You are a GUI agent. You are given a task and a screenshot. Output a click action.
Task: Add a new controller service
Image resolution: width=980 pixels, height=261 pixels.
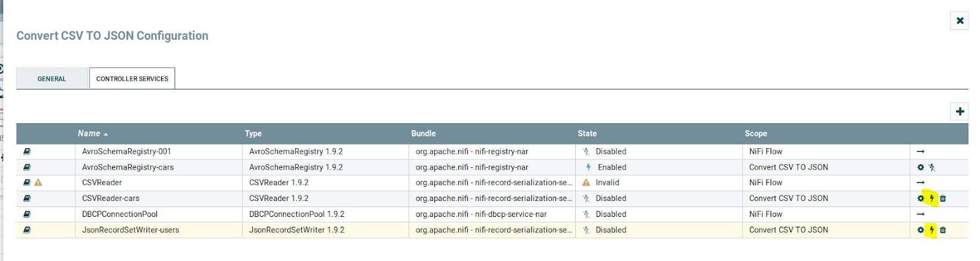(x=959, y=112)
